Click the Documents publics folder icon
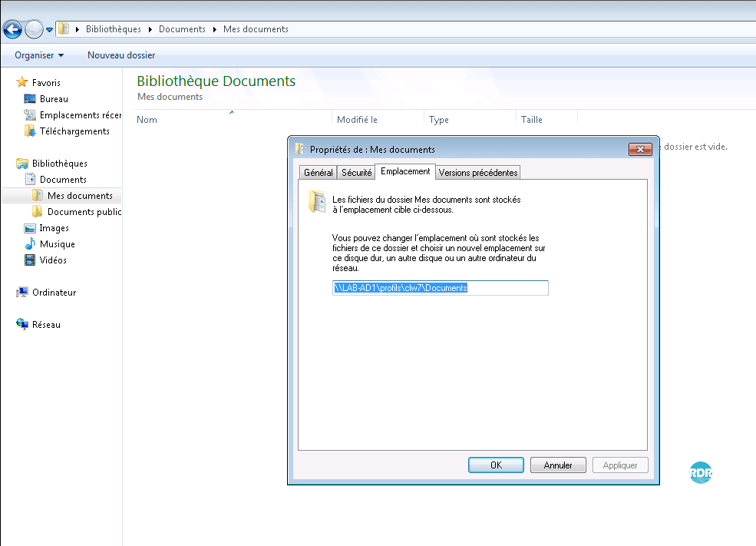The width and height of the screenshot is (756, 546). 37,211
